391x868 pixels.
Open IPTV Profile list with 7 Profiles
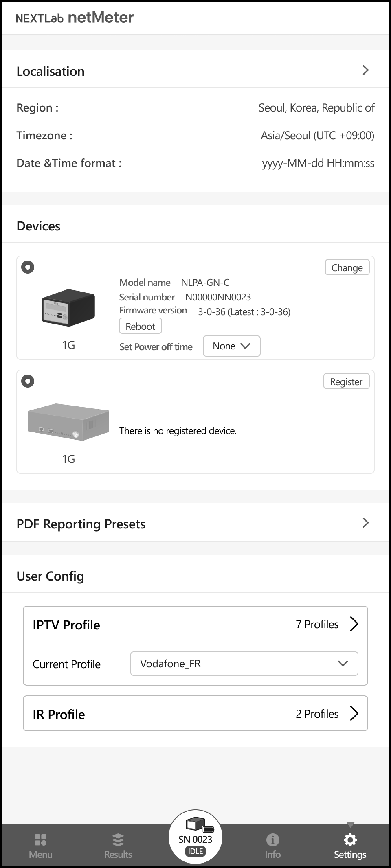tap(195, 625)
